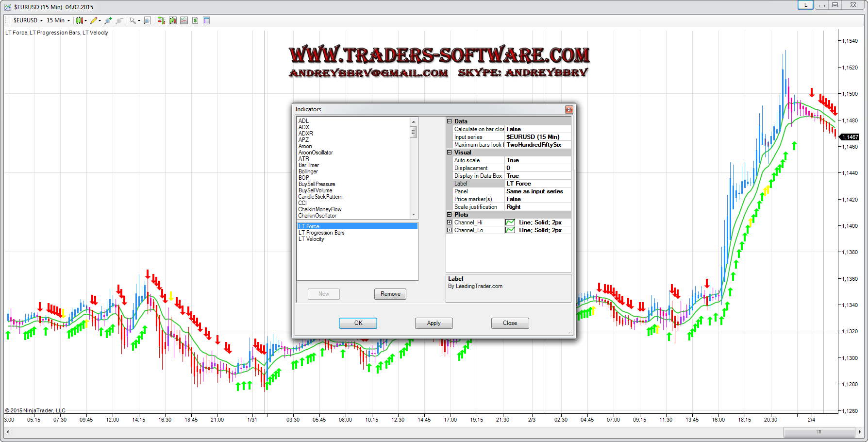Screen dimensions: 868x442
Task: Click the zoom frame magnifier icon
Action: tap(147, 20)
